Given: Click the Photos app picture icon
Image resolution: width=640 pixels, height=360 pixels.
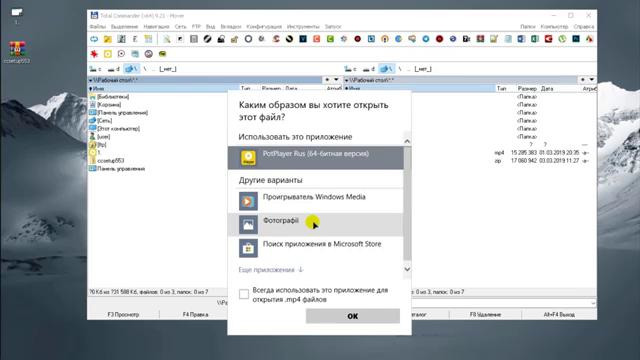Looking at the screenshot, I should click(248, 224).
